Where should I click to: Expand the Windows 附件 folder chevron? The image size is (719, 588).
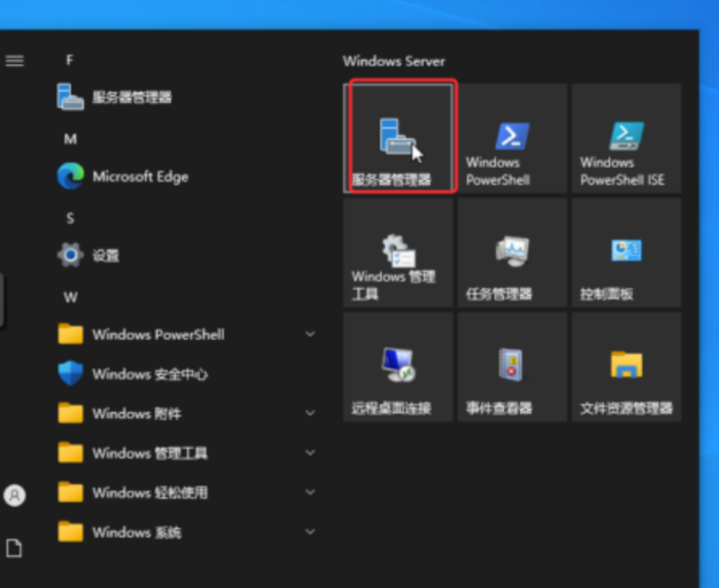(x=310, y=413)
